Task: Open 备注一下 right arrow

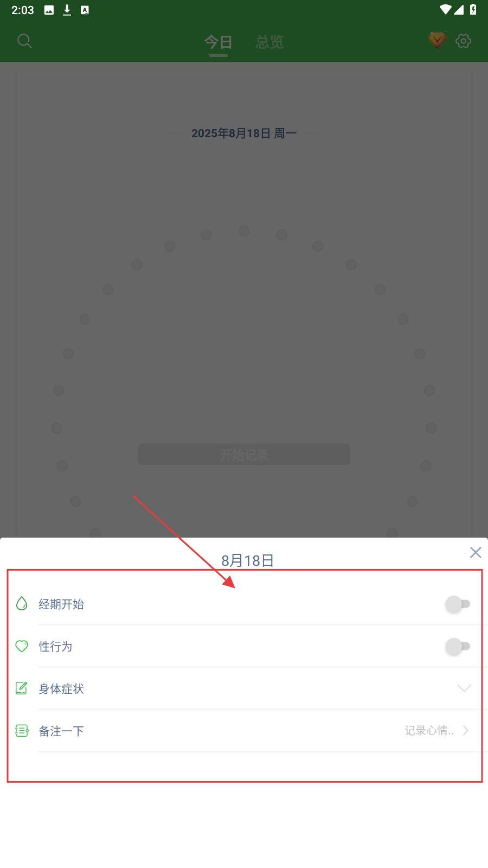Action: click(x=466, y=731)
